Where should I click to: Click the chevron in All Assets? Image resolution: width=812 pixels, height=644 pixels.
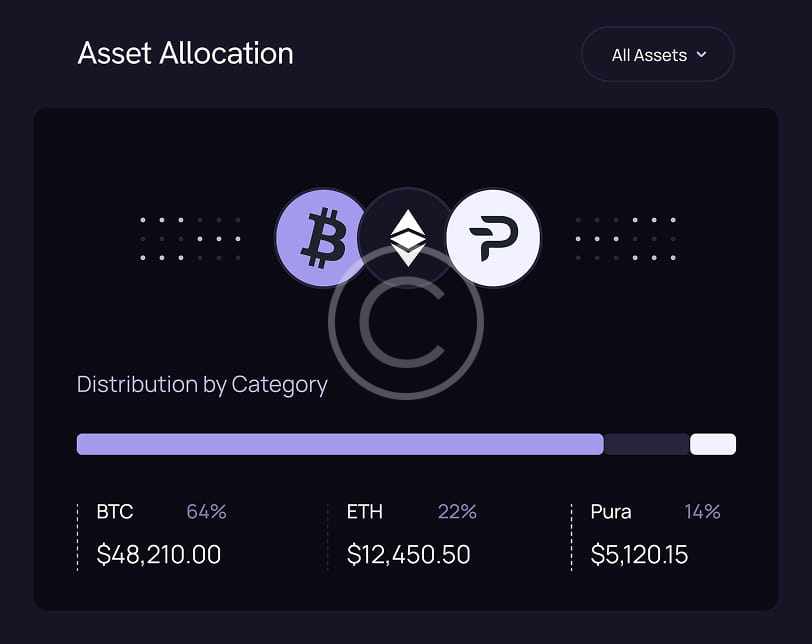[701, 55]
